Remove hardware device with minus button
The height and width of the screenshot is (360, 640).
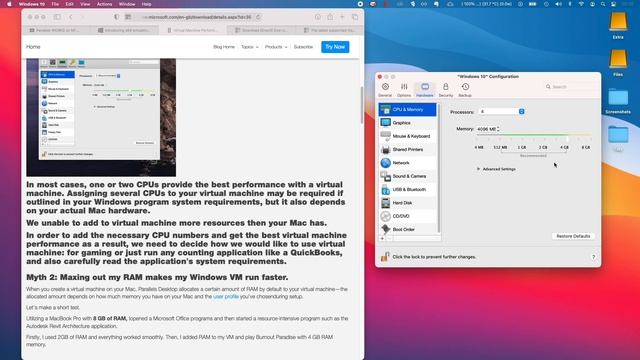pos(389,238)
